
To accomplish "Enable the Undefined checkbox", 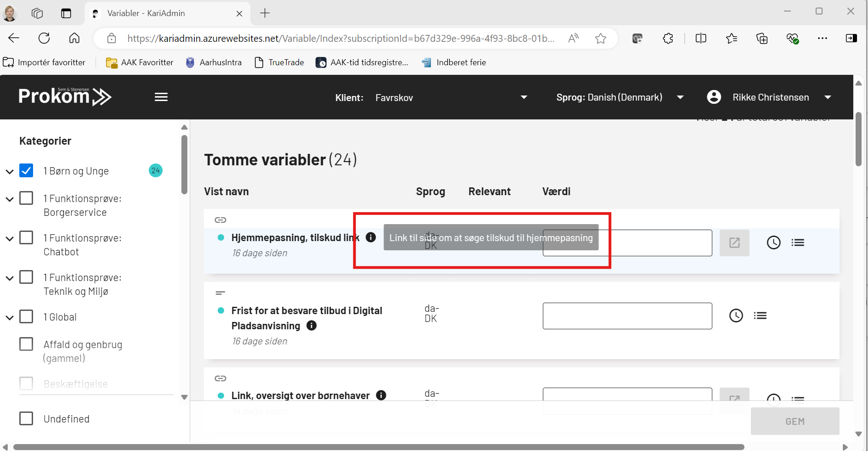I will (26, 418).
